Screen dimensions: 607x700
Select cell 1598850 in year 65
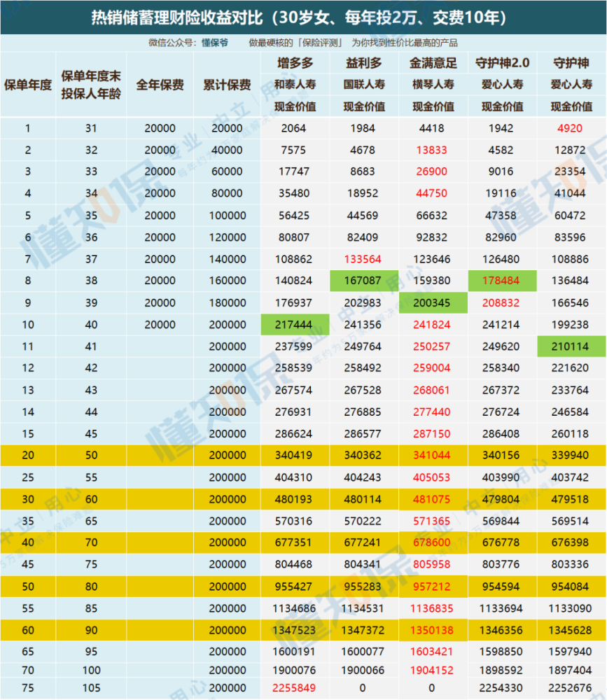tap(501, 652)
